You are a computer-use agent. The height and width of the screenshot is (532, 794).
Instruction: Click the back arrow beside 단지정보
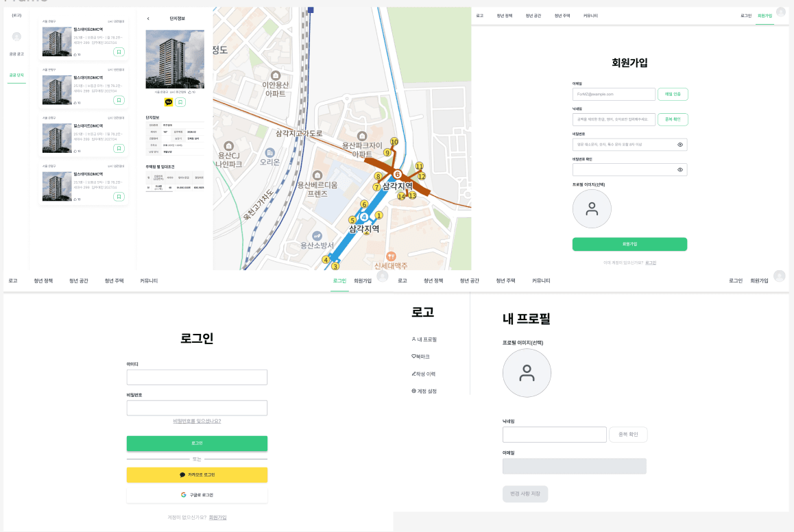(x=148, y=19)
